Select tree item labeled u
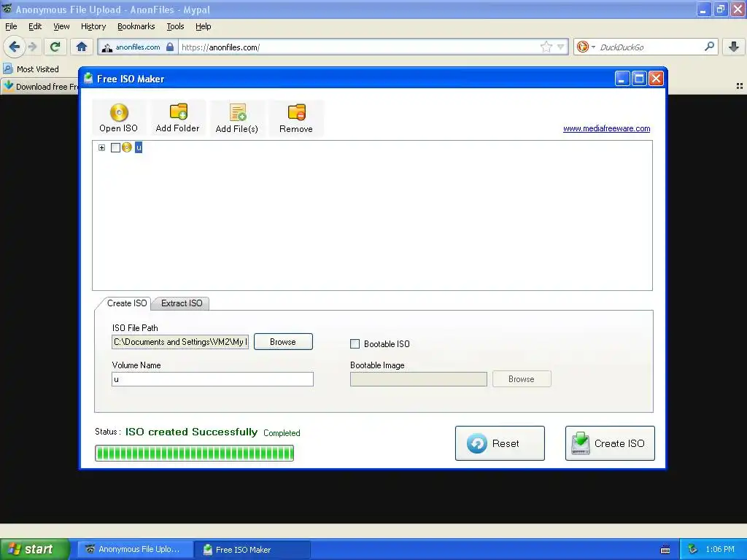 tap(139, 147)
